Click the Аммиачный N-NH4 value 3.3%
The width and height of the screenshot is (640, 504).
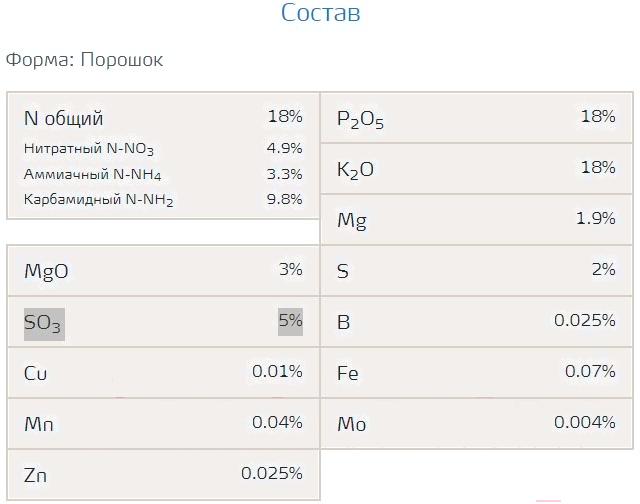(x=284, y=174)
